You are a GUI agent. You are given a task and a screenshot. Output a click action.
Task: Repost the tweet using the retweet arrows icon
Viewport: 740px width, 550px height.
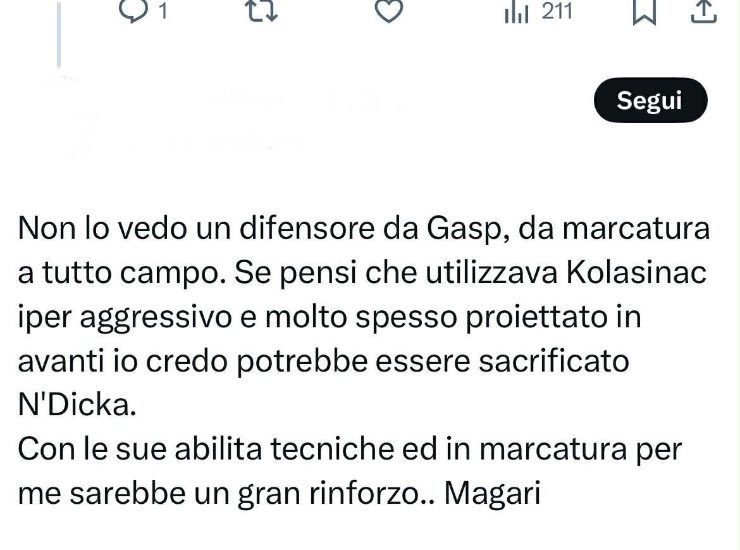click(262, 10)
